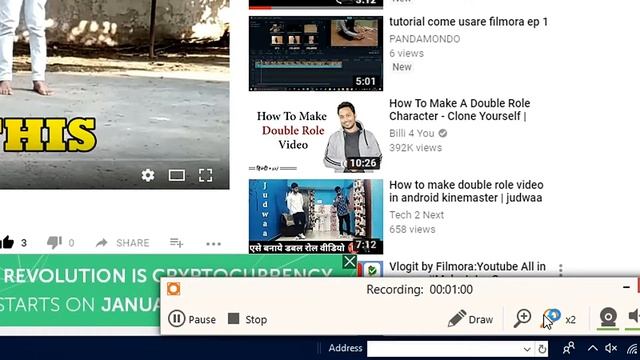Click the 392K views text
This screenshot has width=640, height=360.
416,148
